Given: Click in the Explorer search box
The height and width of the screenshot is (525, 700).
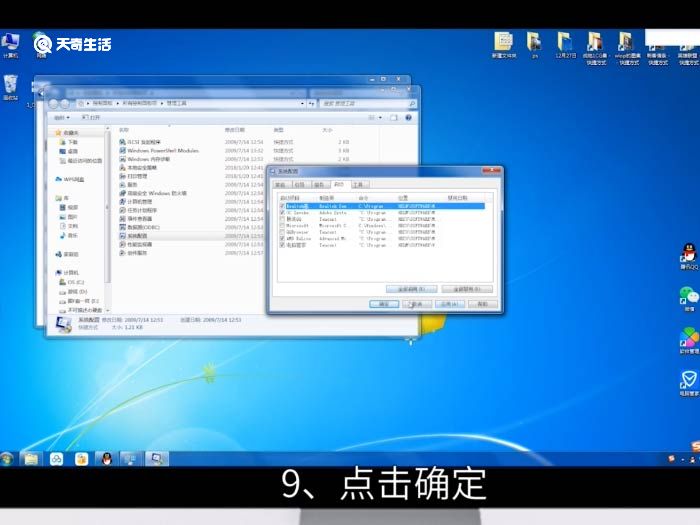Looking at the screenshot, I should [x=368, y=103].
